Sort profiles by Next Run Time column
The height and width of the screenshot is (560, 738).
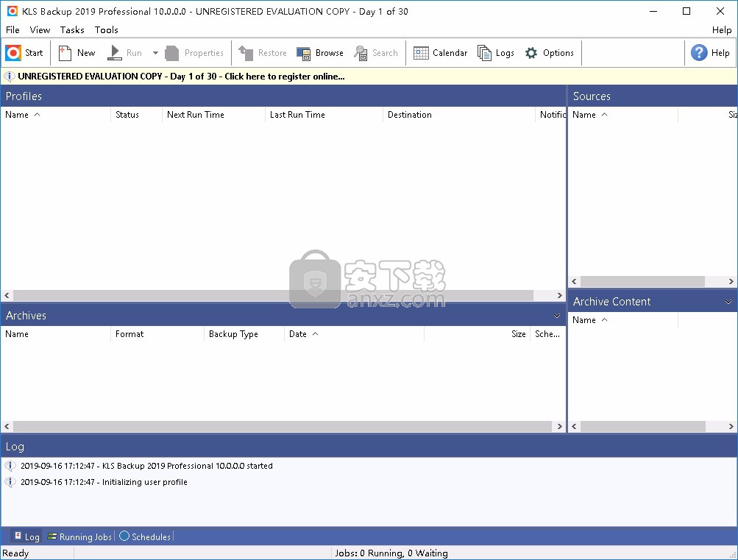click(213, 114)
